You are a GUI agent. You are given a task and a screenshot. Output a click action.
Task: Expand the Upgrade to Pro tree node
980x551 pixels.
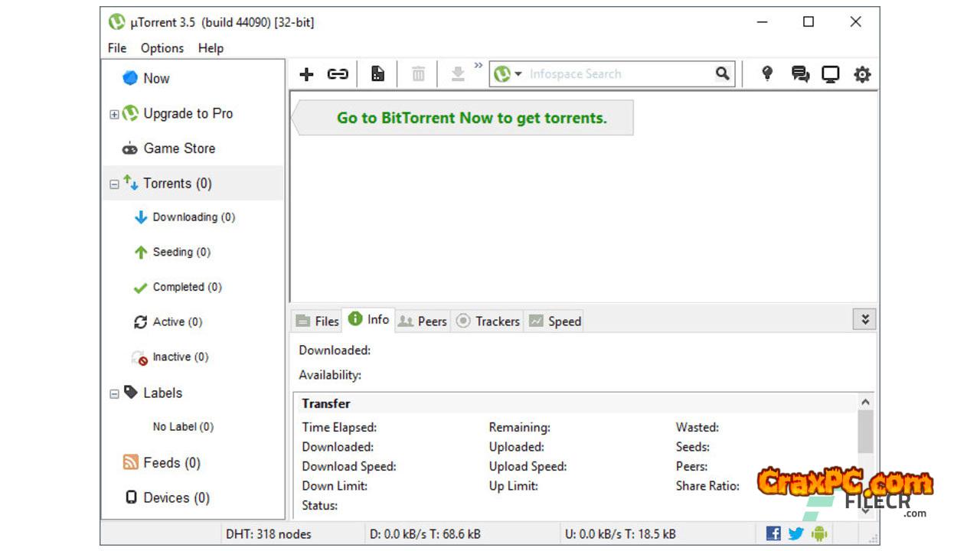tap(114, 114)
